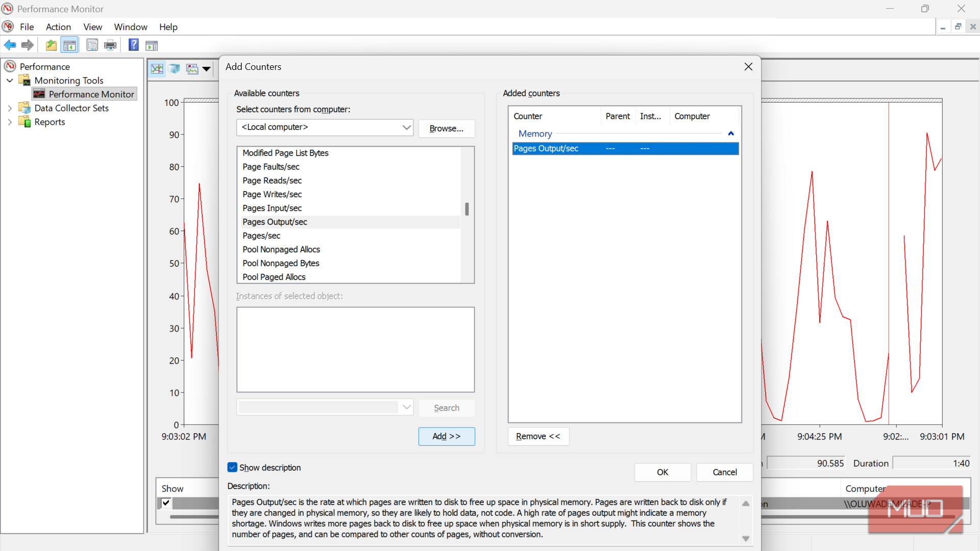Click the Browse... button
The image size is (980, 551).
447,129
